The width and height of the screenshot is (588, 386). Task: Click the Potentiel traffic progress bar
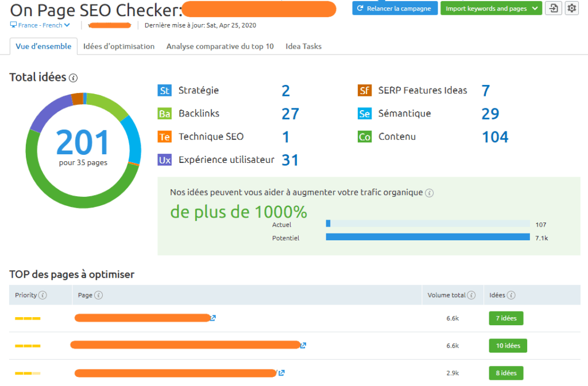tap(428, 237)
